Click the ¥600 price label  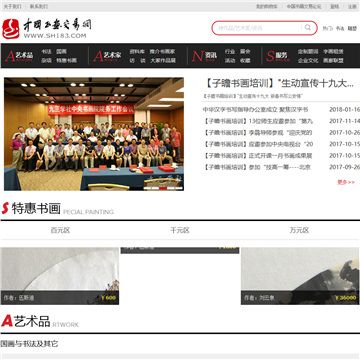(108, 298)
